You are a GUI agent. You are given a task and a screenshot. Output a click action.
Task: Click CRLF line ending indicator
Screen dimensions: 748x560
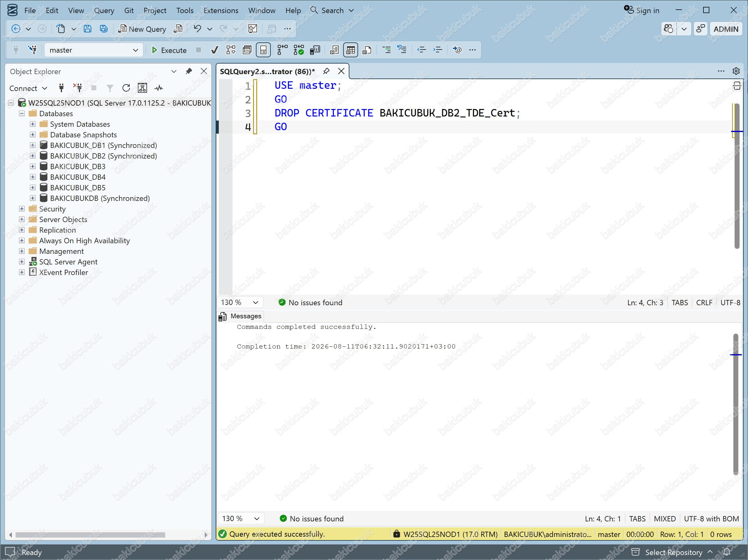704,302
